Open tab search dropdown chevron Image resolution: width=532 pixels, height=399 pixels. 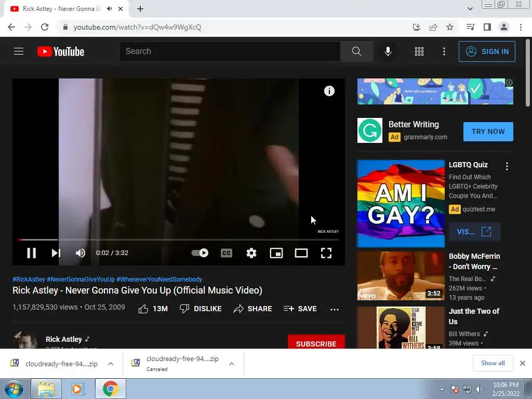470,9
